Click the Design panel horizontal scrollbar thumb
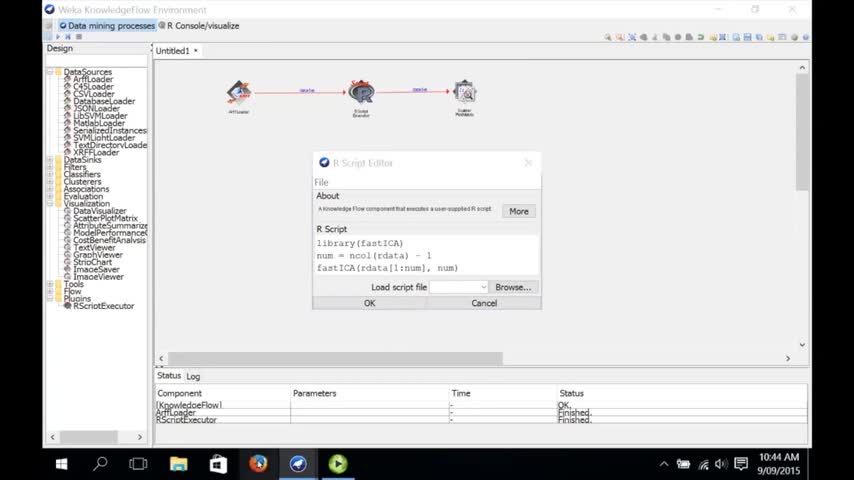This screenshot has height=480, width=854. pyautogui.click(x=88, y=437)
